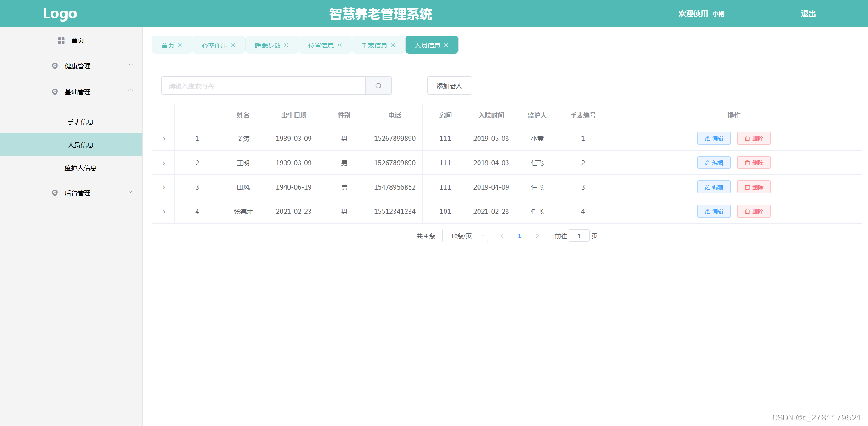Collapse the 基础管理 menu chevron
The height and width of the screenshot is (426, 868).
click(x=130, y=90)
